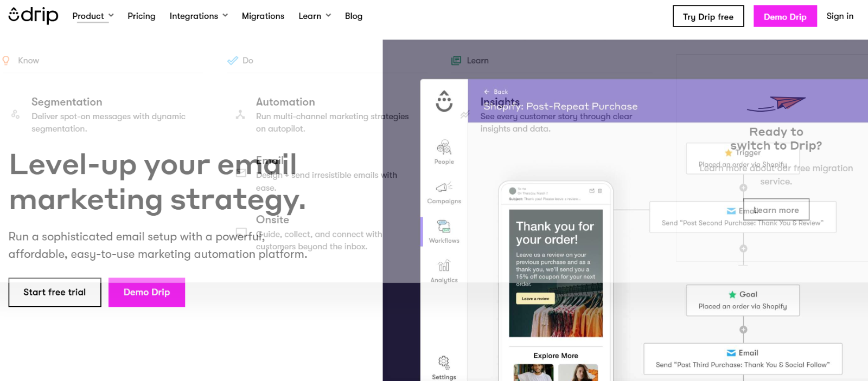This screenshot has width=868, height=381.
Task: Click the man thumbnail under Explore More
Action: click(533, 373)
